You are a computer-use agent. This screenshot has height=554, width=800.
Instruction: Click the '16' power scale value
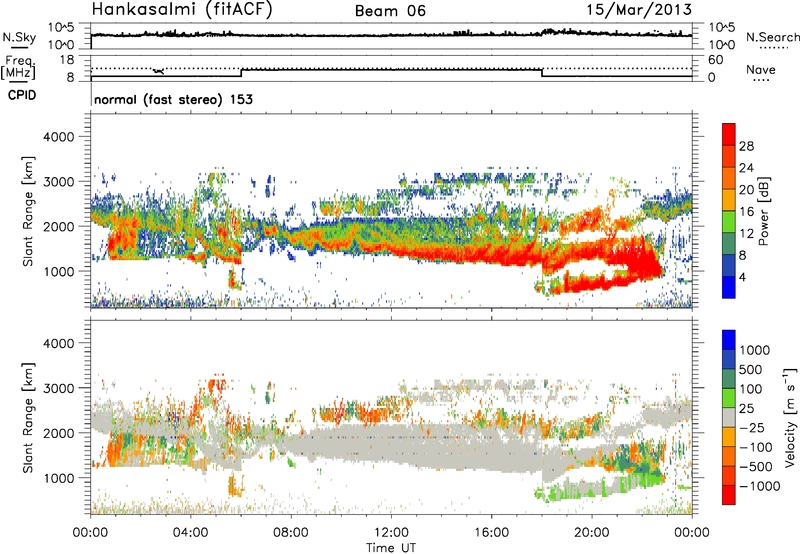point(746,212)
